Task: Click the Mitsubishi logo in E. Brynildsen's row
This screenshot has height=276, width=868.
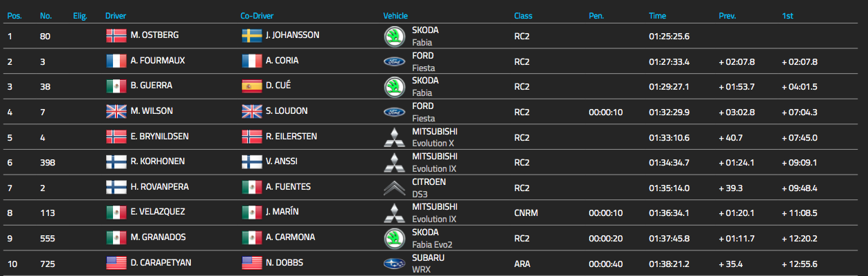Action: pos(394,137)
